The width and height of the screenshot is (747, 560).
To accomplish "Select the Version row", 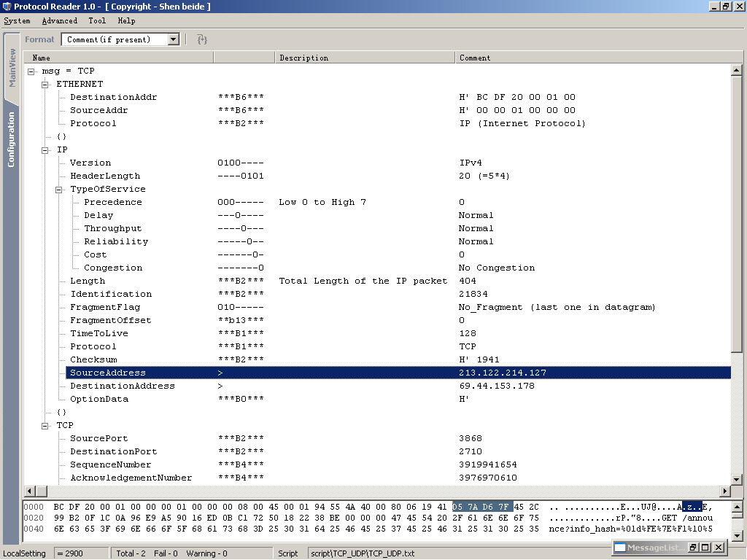I will click(x=398, y=163).
